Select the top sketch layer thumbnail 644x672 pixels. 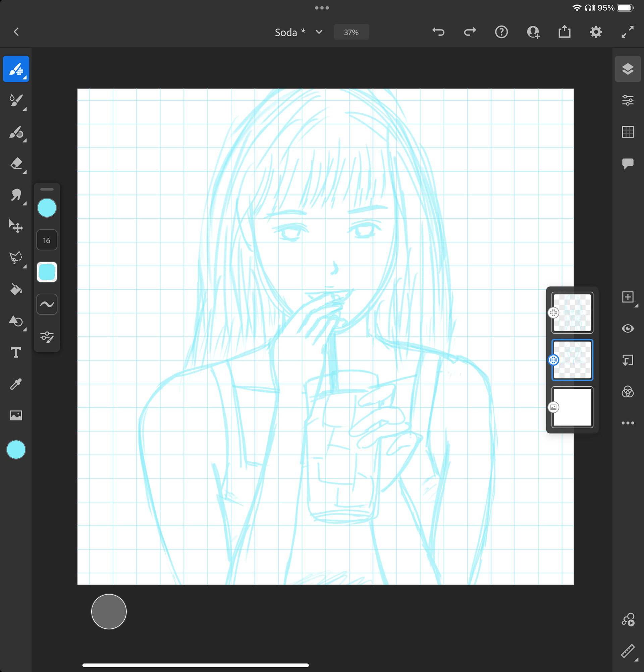click(x=572, y=313)
